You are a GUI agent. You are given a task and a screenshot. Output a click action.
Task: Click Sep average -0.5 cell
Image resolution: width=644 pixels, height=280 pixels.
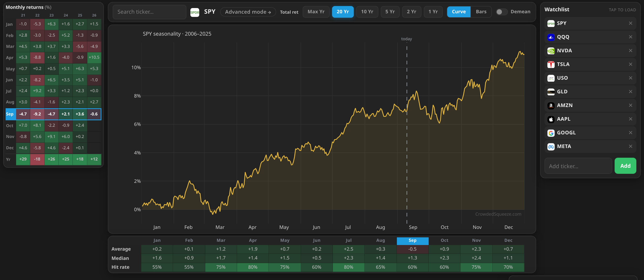tap(412, 249)
